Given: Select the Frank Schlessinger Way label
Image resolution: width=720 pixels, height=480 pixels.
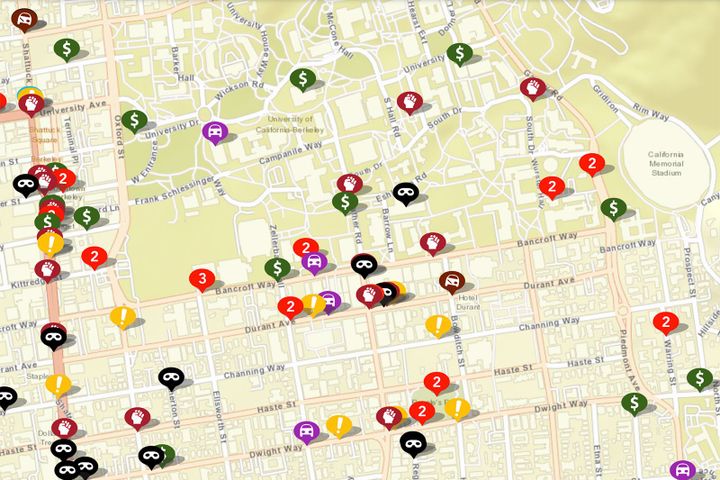Looking at the screenshot, I should [x=180, y=190].
